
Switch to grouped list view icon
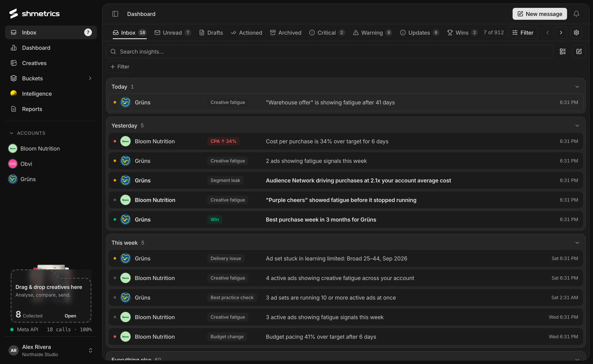coord(563,51)
